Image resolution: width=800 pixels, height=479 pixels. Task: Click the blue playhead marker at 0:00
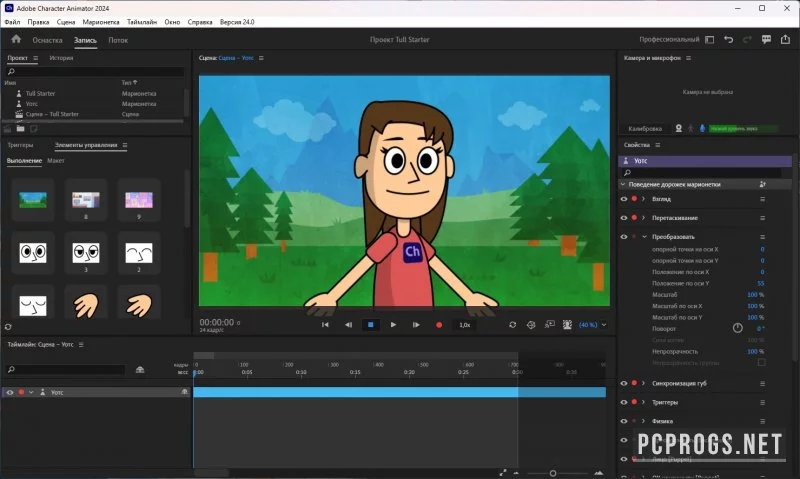(195, 373)
